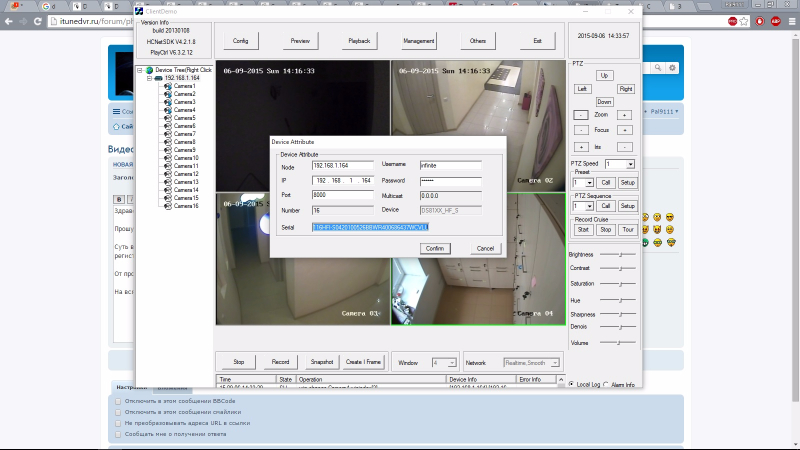
Task: Open the Playback section
Action: pos(359,41)
